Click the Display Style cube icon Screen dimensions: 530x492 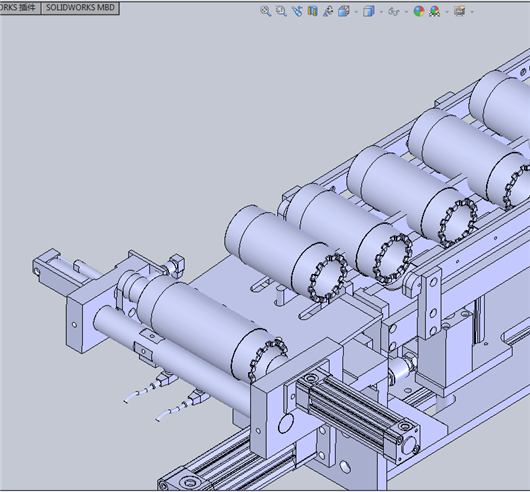point(369,11)
